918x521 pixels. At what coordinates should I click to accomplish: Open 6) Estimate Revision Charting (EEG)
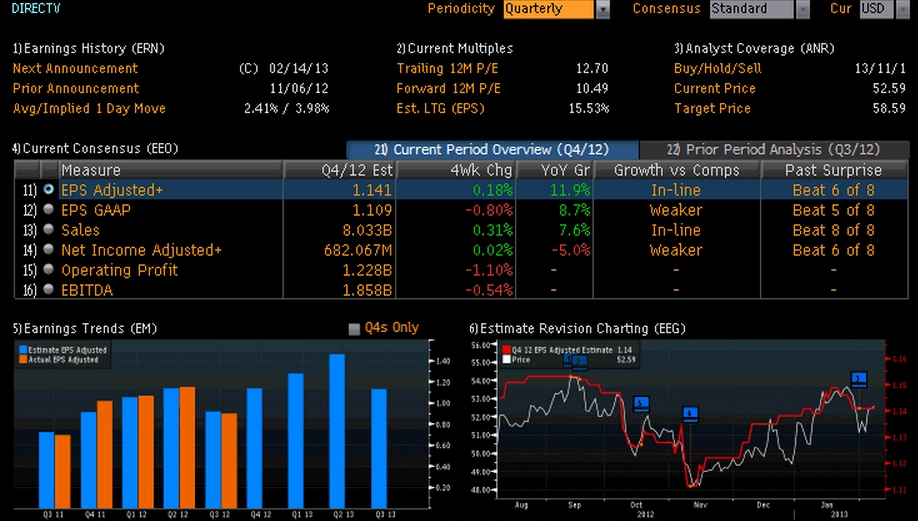577,328
